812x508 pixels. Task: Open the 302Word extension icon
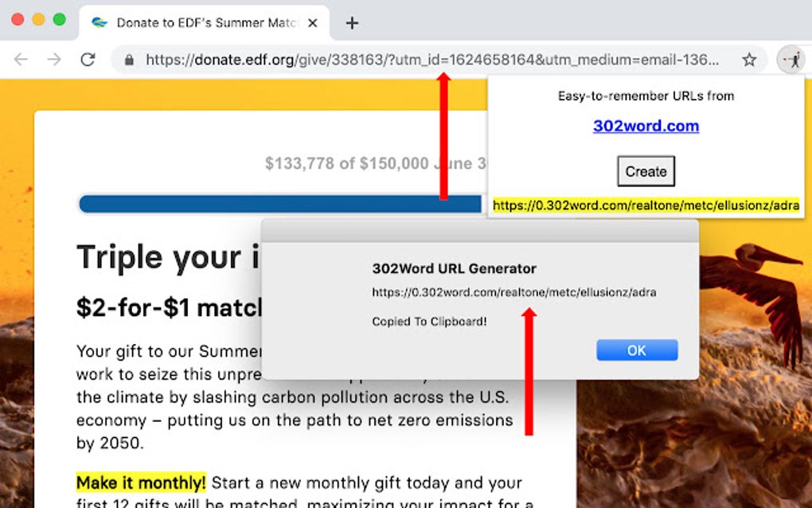point(793,60)
